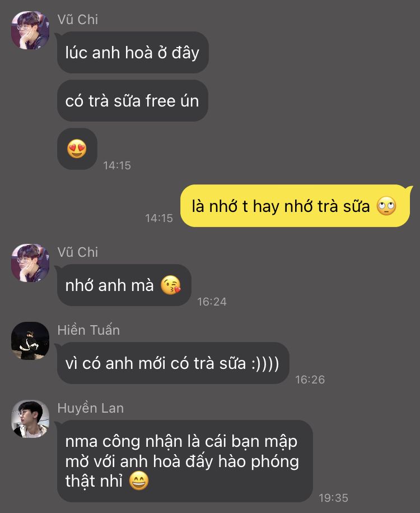Tap the grinning emoji in Huyền Lan's message

(139, 480)
